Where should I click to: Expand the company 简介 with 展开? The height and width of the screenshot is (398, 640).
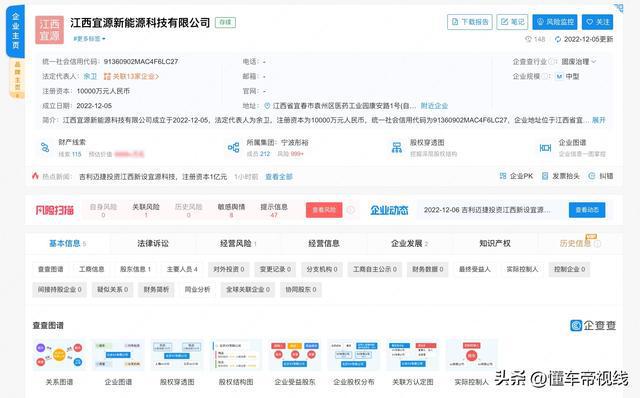(x=599, y=120)
